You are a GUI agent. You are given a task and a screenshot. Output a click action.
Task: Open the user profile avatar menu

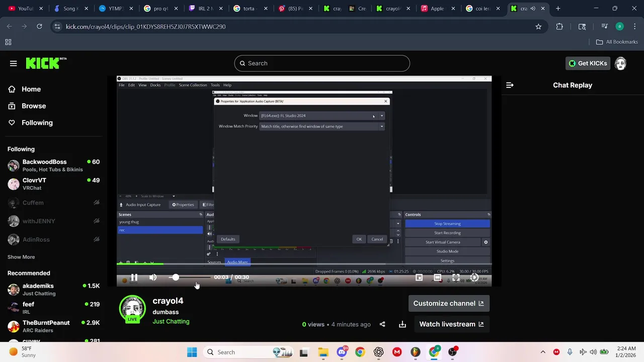620,63
